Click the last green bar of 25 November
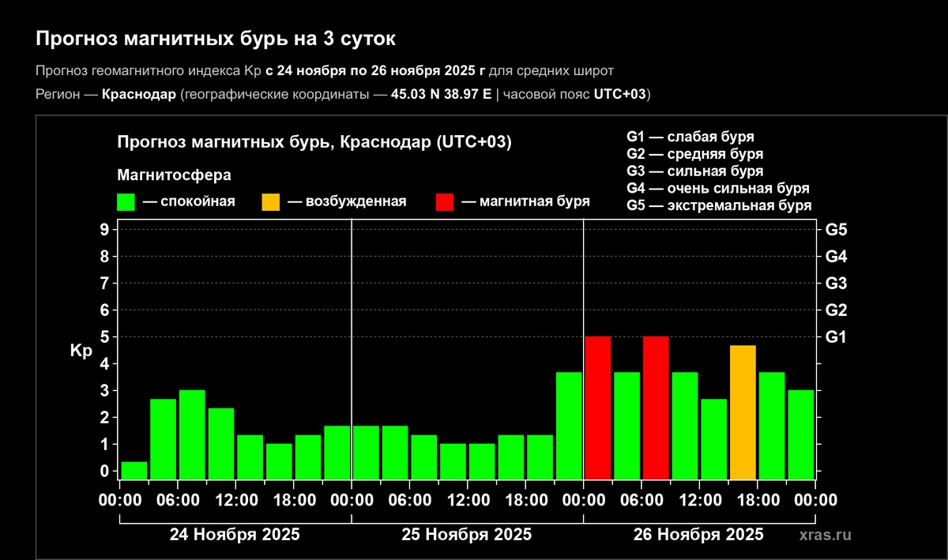Image resolution: width=948 pixels, height=560 pixels. pos(569,426)
